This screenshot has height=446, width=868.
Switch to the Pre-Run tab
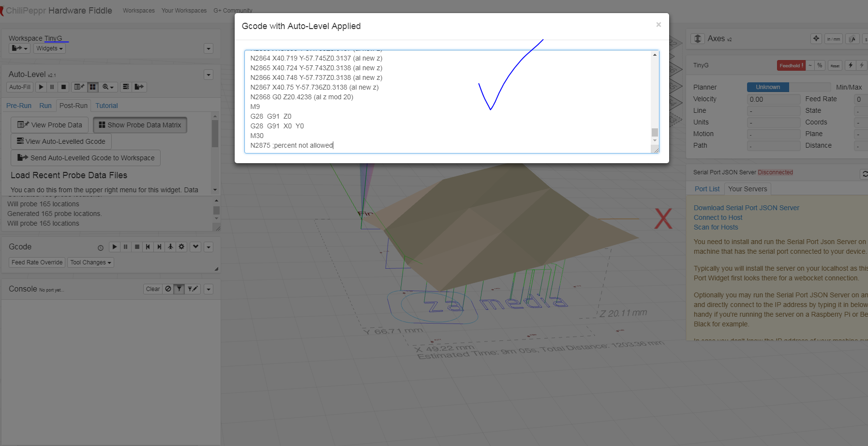click(19, 106)
